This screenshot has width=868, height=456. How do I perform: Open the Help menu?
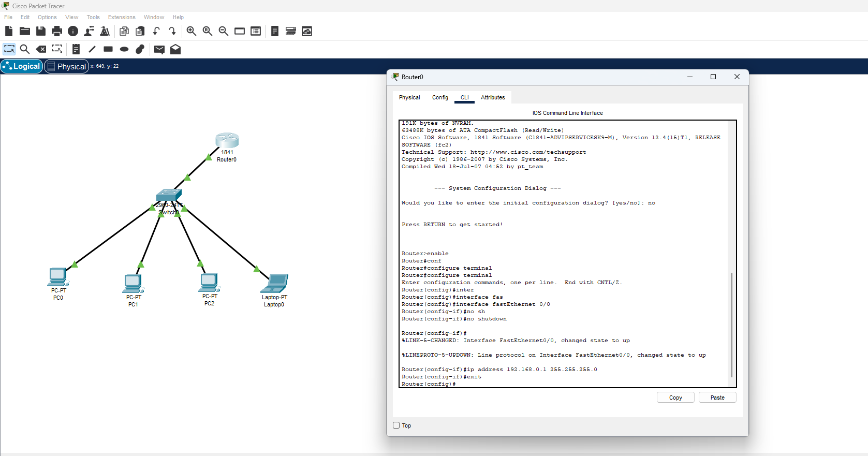coord(178,17)
